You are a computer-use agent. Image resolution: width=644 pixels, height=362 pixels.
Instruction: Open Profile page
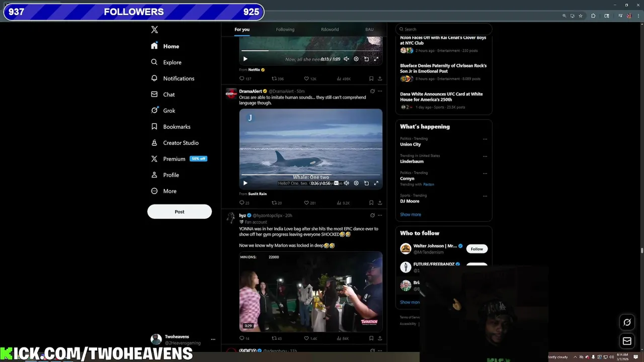point(166,175)
